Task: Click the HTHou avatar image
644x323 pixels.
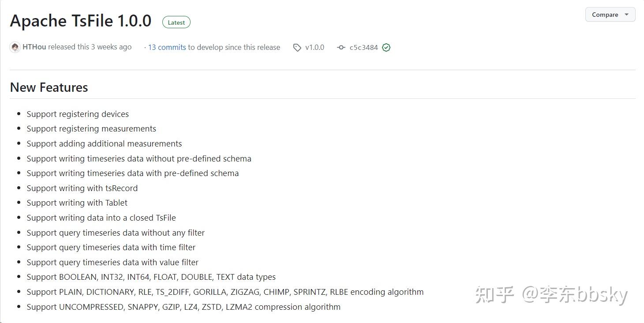Action: pyautogui.click(x=15, y=47)
